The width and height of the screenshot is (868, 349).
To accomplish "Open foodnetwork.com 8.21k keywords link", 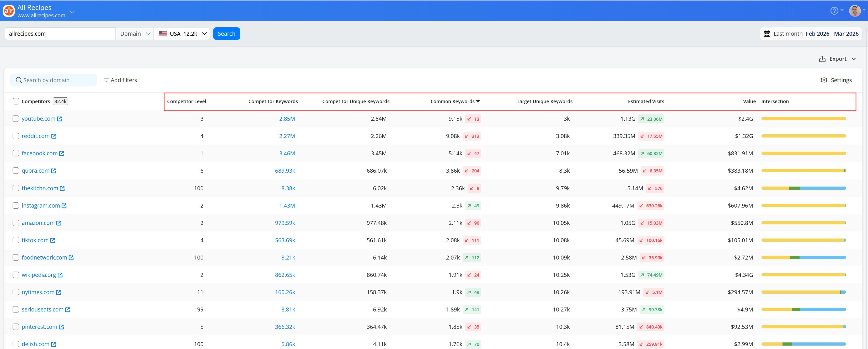I will click(288, 258).
